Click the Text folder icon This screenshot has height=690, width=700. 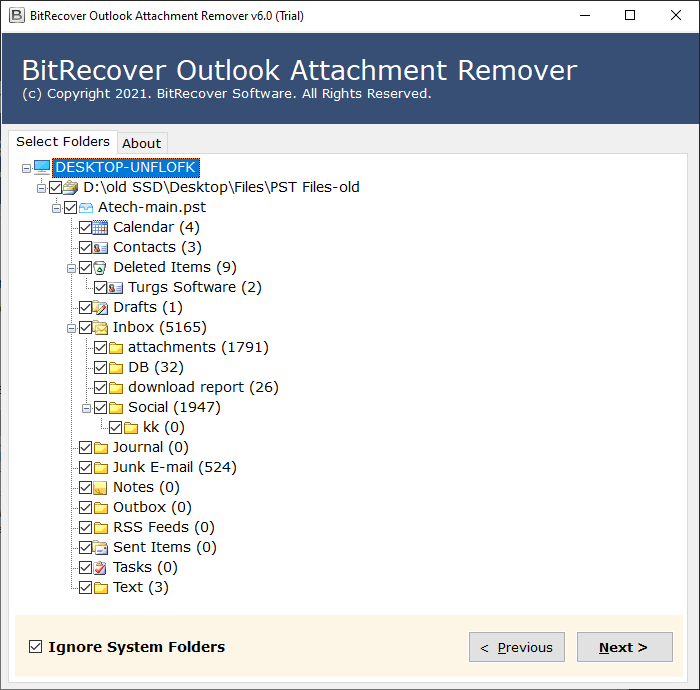[x=101, y=588]
